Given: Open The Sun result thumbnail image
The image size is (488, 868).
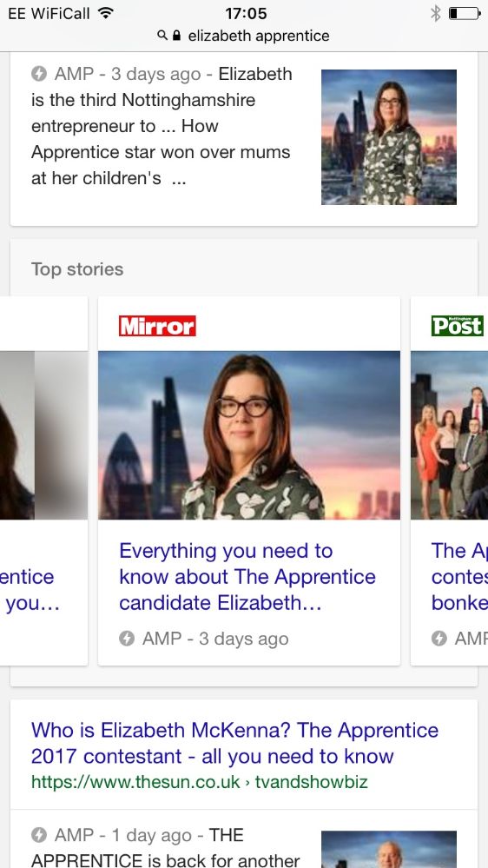Looking at the screenshot, I should 389,849.
